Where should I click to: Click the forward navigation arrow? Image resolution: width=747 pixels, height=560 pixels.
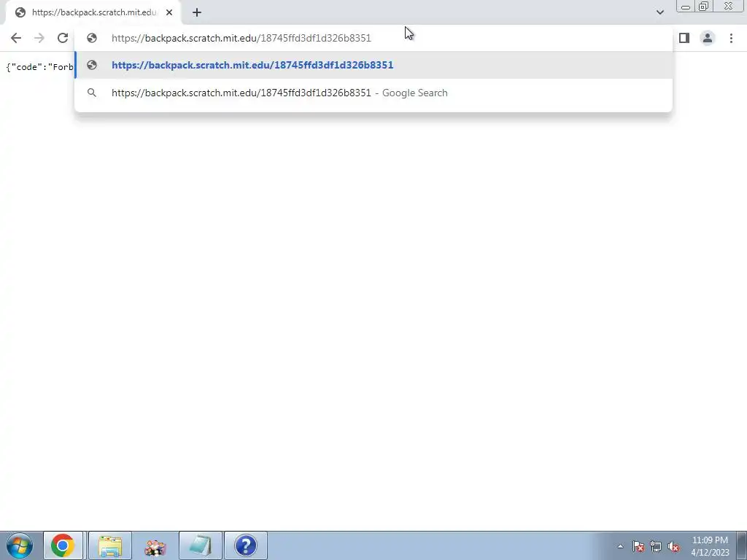pos(39,38)
